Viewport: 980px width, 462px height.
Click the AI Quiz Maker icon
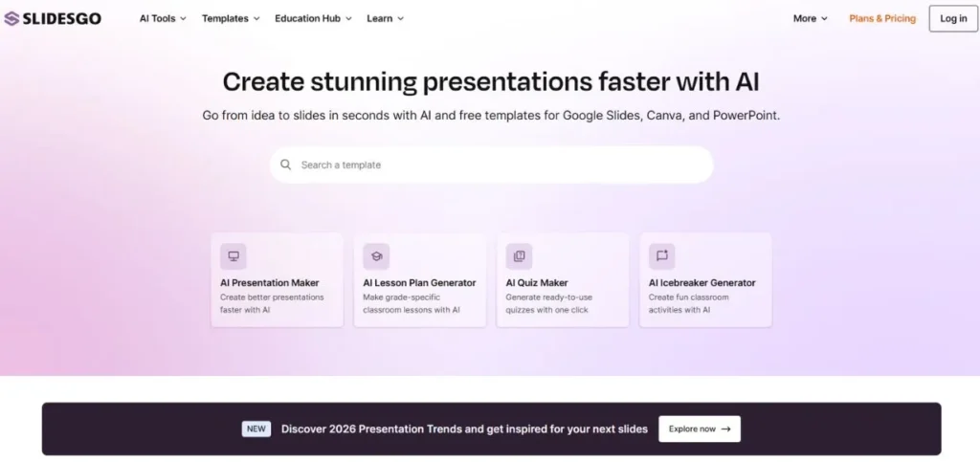519,256
